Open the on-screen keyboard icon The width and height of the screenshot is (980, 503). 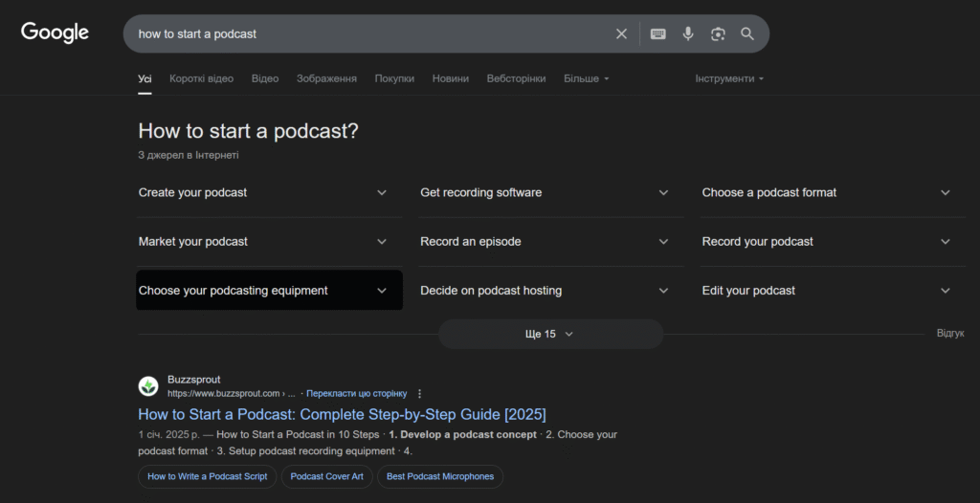(658, 33)
